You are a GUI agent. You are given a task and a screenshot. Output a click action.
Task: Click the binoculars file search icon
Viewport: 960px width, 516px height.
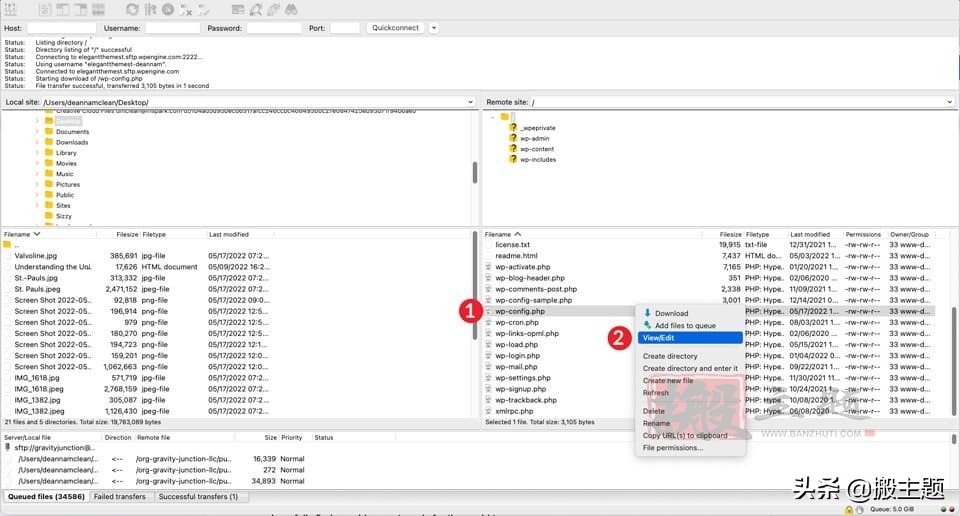[x=291, y=9]
